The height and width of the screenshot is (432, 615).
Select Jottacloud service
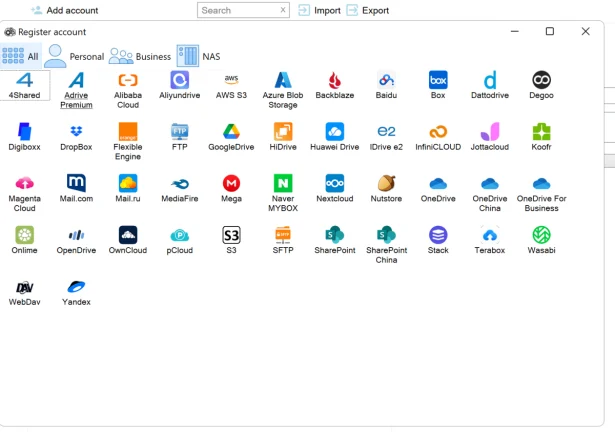point(490,137)
